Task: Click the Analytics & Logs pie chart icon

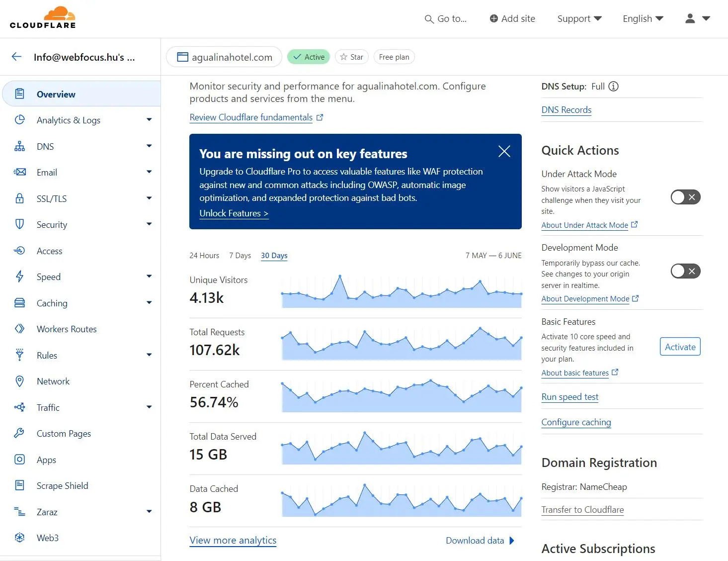Action: tap(19, 120)
